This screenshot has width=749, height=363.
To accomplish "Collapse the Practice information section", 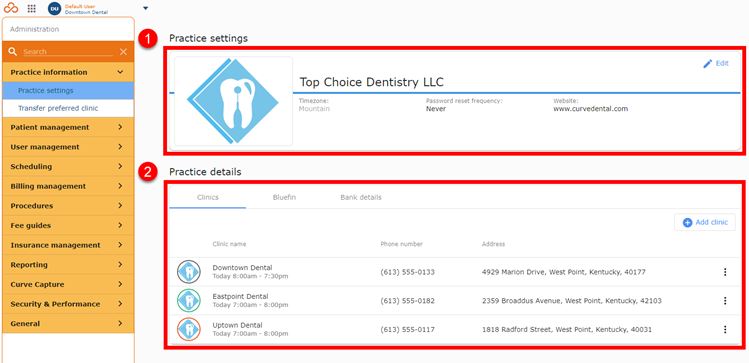I will pyautogui.click(x=68, y=72).
